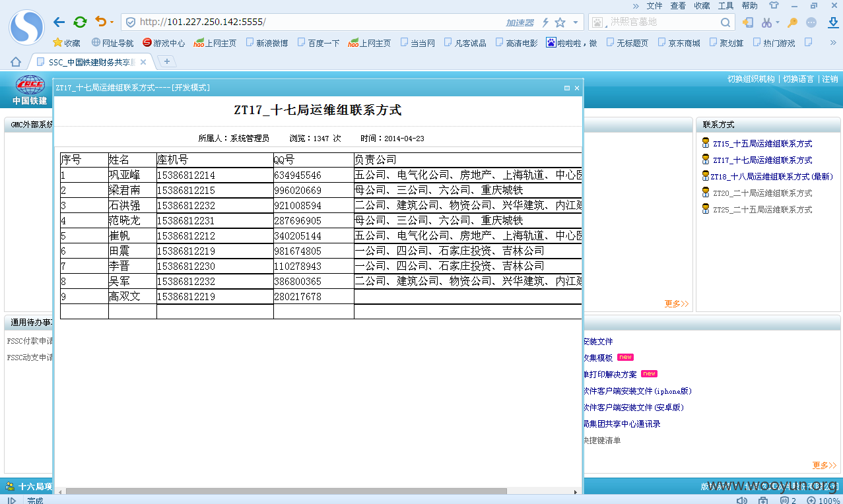Click the 100% zoom control in status bar
Image resolution: width=843 pixels, height=504 pixels.
[x=822, y=500]
